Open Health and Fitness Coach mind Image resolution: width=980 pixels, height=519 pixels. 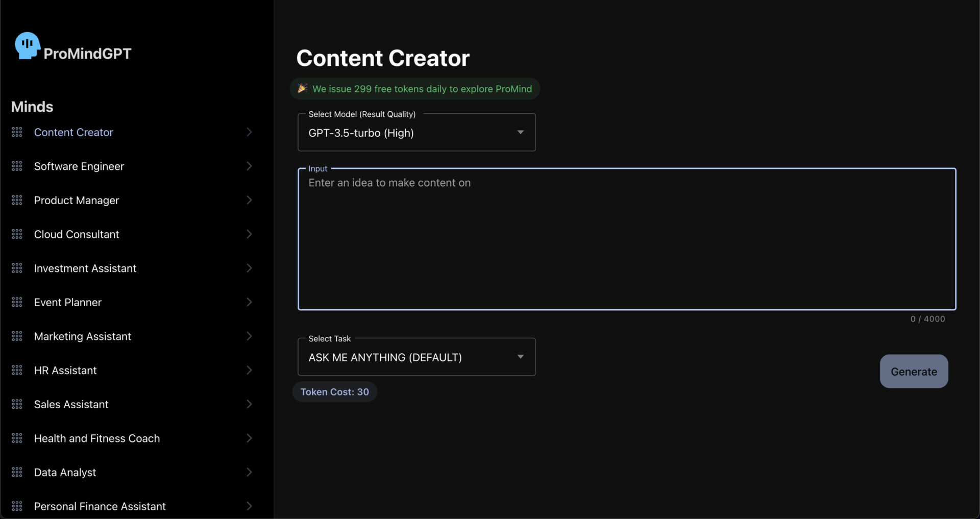97,438
